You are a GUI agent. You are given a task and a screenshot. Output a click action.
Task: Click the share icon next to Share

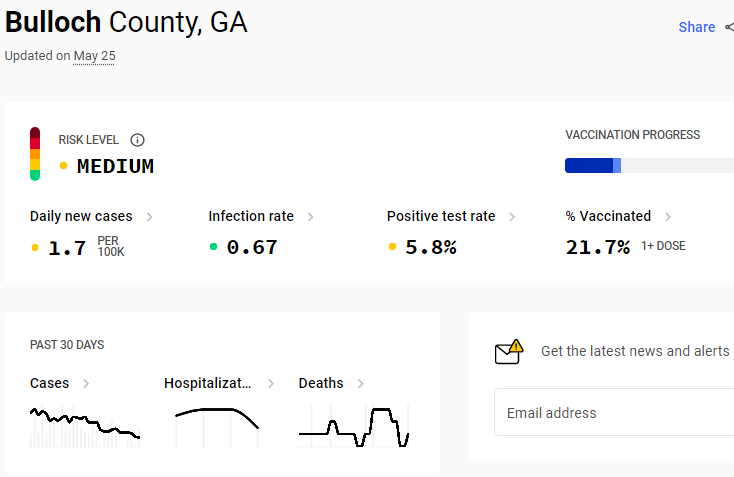coord(729,27)
